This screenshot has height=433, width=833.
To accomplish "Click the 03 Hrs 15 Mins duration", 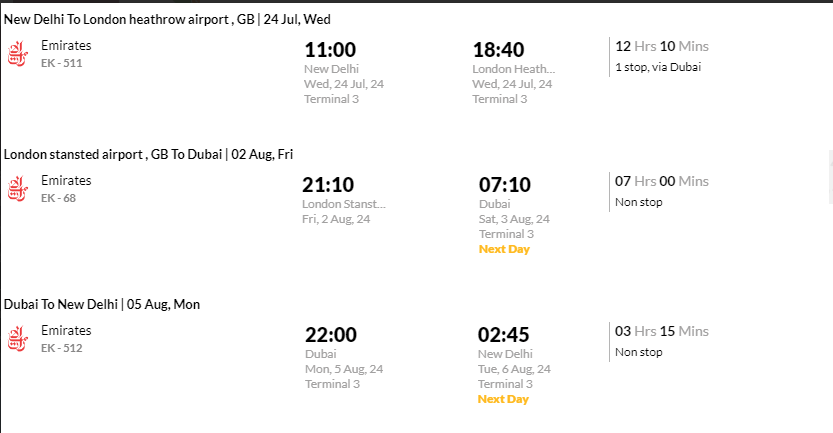I will pos(662,331).
